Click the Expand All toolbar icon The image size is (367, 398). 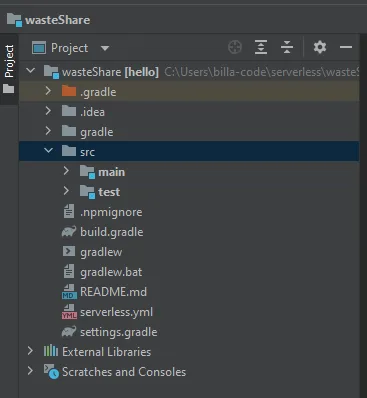[x=261, y=47]
